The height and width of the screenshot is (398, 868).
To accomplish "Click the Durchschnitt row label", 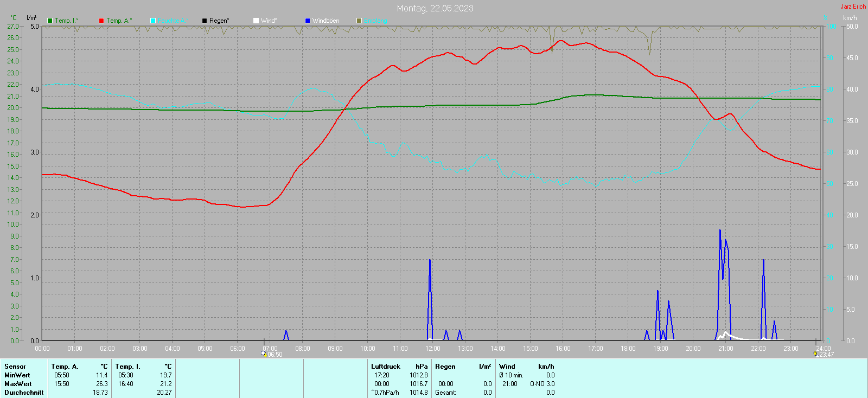I will [x=24, y=393].
